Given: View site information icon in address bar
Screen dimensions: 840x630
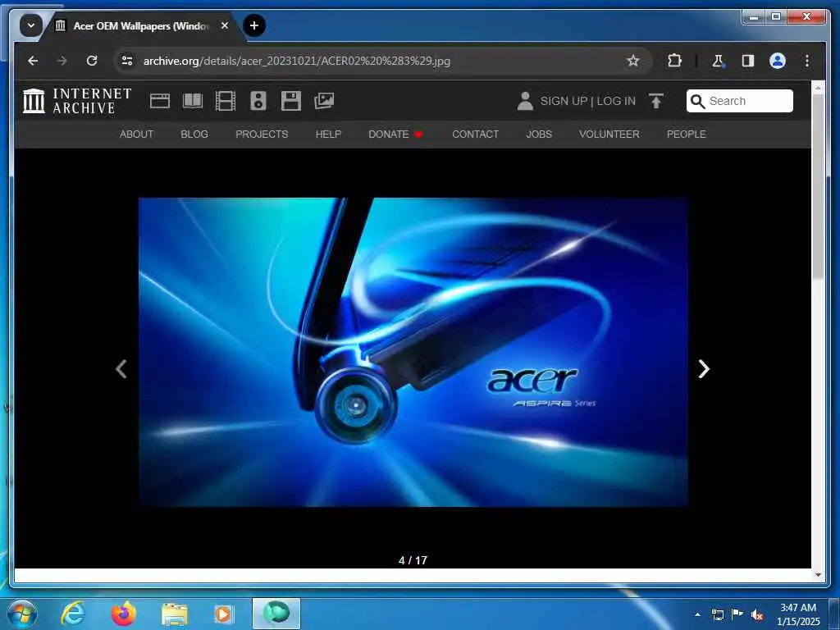Looking at the screenshot, I should click(x=127, y=61).
